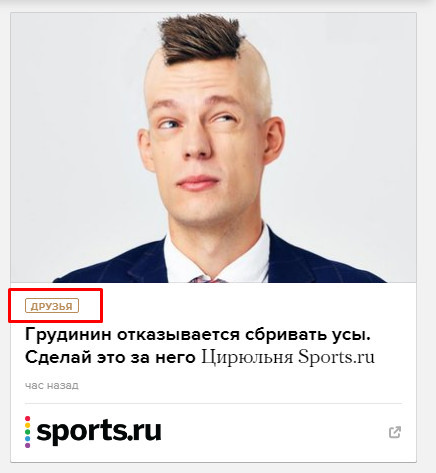The width and height of the screenshot is (436, 473).
Task: Click the divider line above sports.ru logo
Action: [213, 403]
